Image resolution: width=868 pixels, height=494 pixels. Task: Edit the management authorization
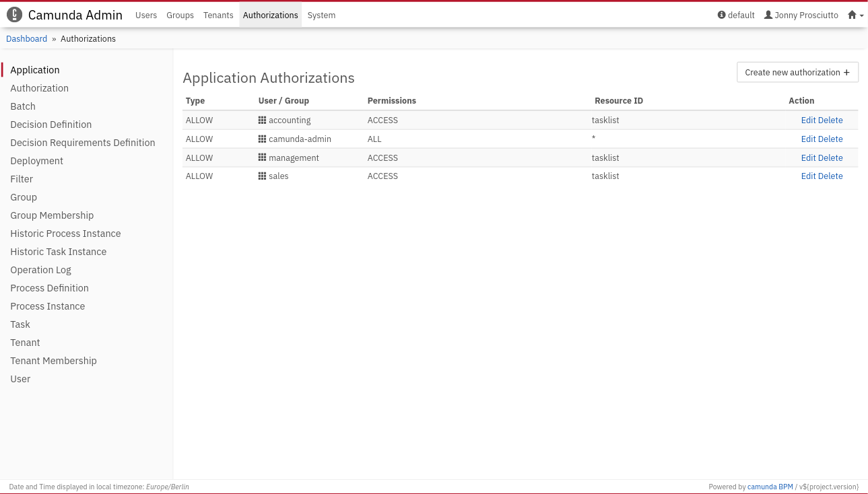coord(808,157)
